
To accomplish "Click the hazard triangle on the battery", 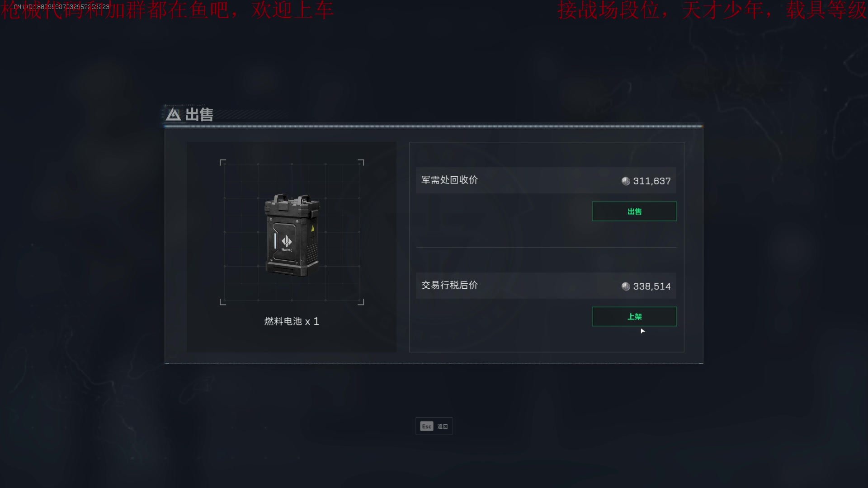I will [312, 229].
